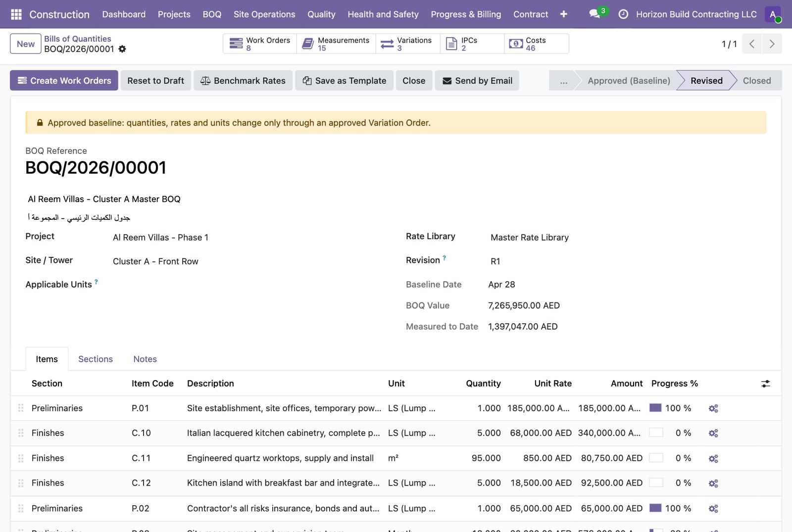Open Bills of Quantities breadcrumb link
The image size is (792, 532).
(78, 39)
